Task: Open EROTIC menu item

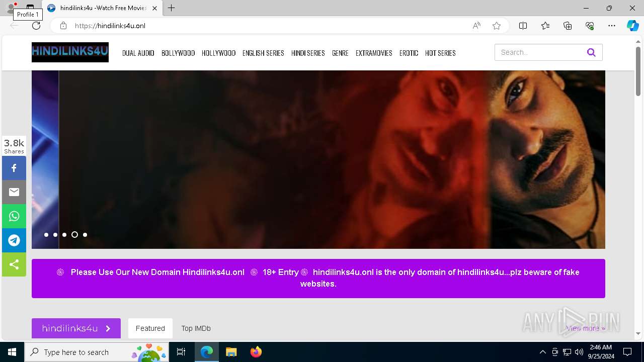Action: [409, 53]
